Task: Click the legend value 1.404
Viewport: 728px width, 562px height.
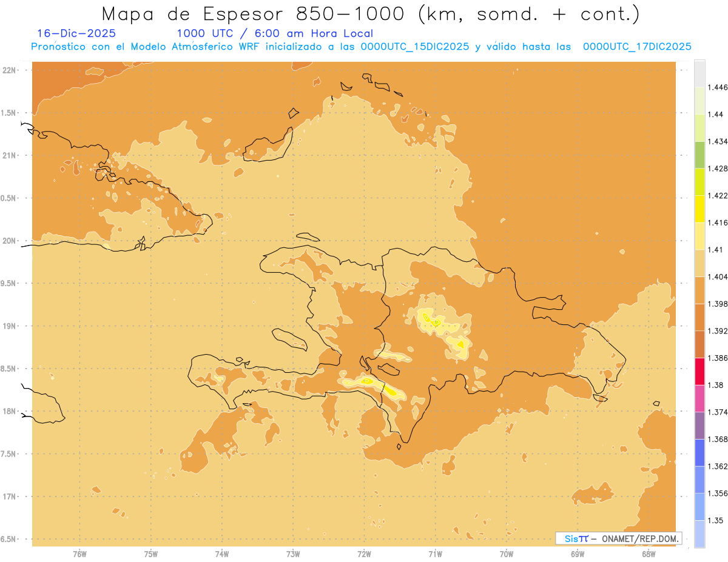Action: [718, 276]
